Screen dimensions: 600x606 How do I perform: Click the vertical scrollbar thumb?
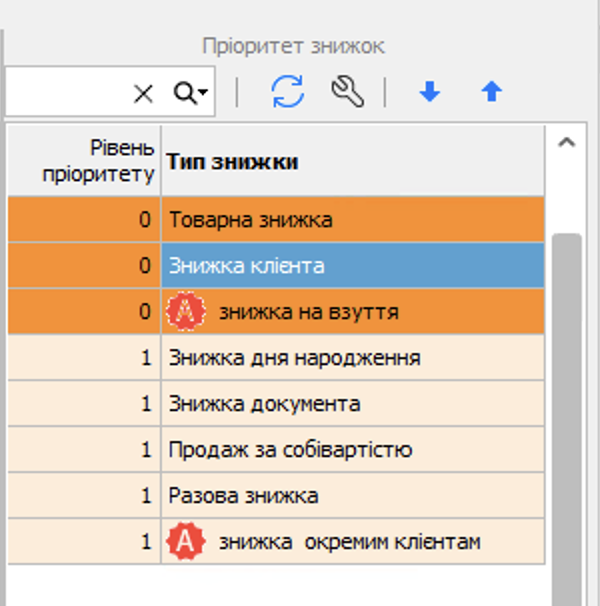567,419
